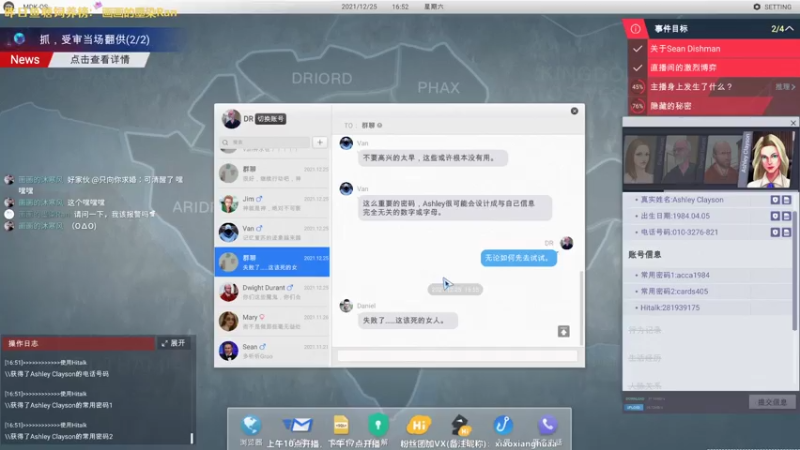The height and width of the screenshot is (450, 800).
Task: Click the chat message input box
Action: coord(458,356)
